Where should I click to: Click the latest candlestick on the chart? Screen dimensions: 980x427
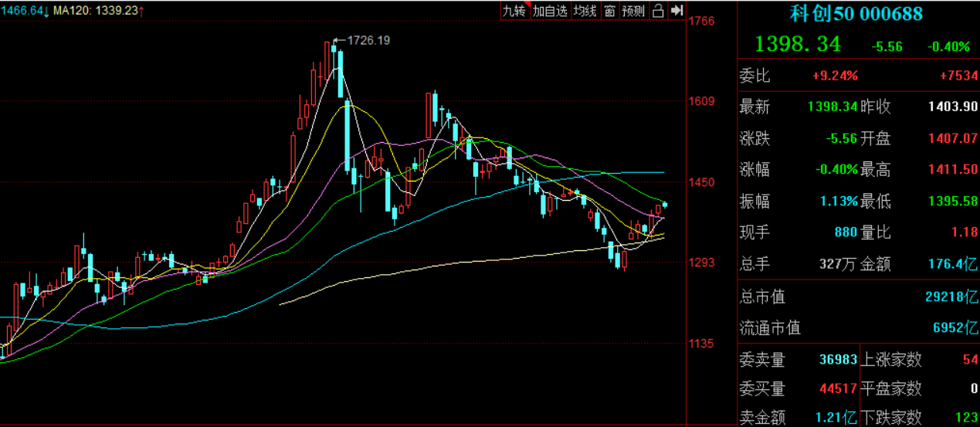click(x=665, y=205)
